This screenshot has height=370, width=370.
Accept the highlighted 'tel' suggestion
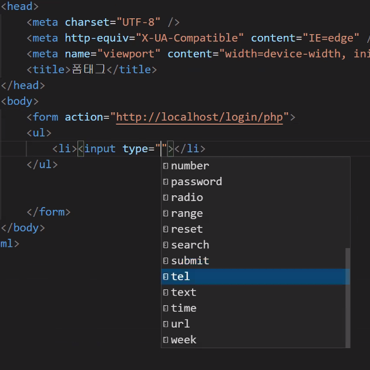tap(255, 277)
